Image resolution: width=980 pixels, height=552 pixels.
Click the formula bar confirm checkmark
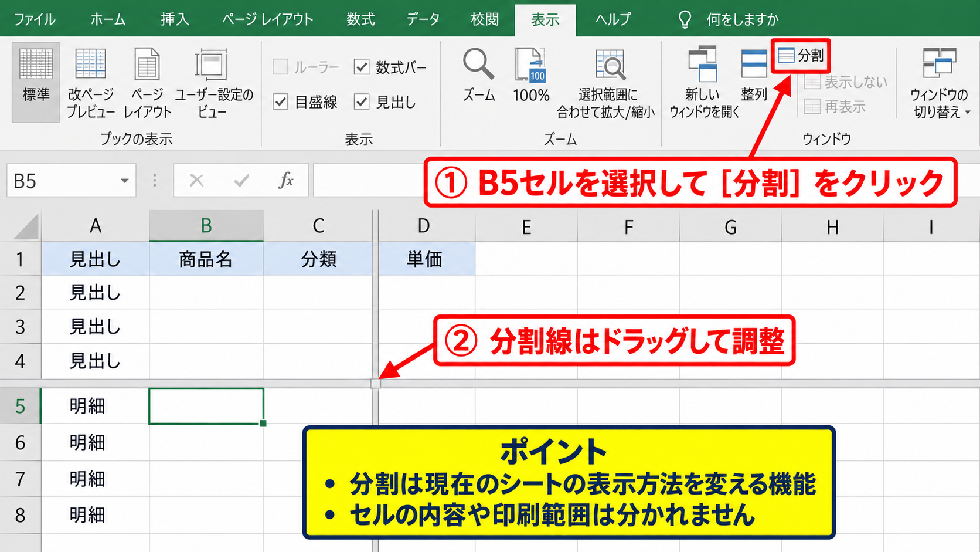coord(241,180)
